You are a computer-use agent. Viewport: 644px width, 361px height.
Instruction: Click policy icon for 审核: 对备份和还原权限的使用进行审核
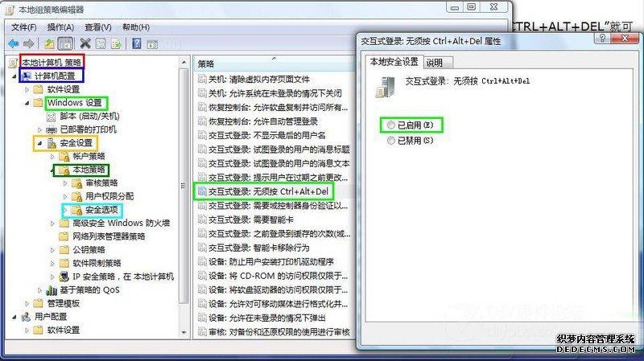(202, 331)
